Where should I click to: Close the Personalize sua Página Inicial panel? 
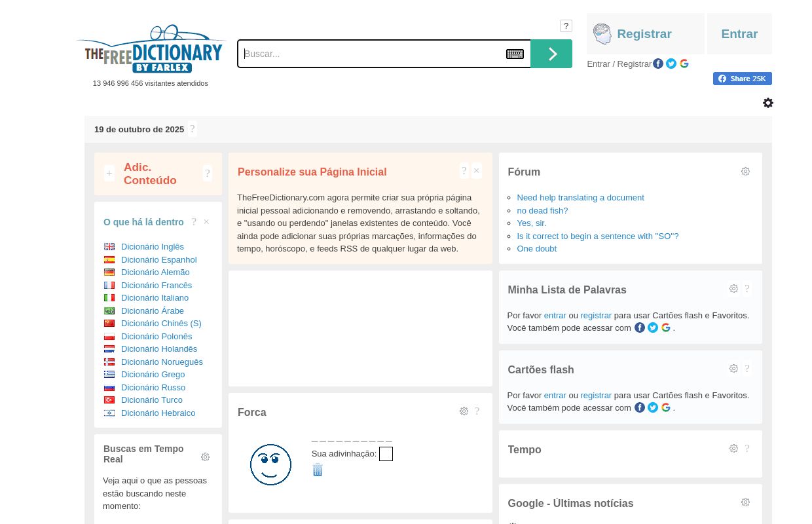pyautogui.click(x=477, y=171)
